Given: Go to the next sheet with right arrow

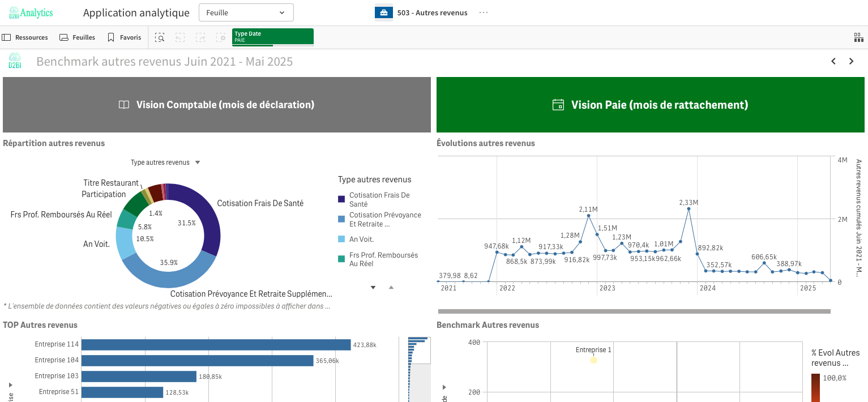Looking at the screenshot, I should tap(851, 61).
